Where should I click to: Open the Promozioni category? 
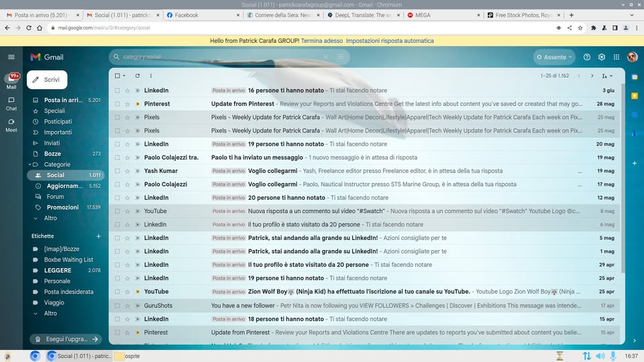[x=62, y=207]
